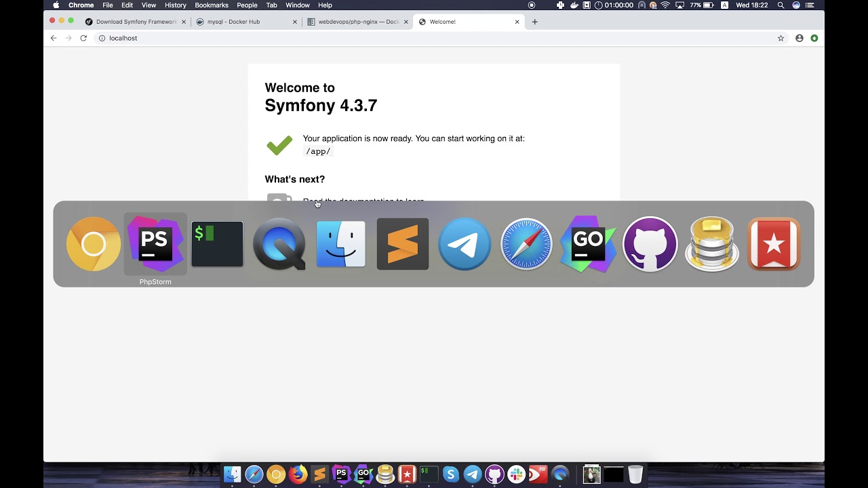Open Terminal from the Dock
The height and width of the screenshot is (488, 868).
click(429, 474)
